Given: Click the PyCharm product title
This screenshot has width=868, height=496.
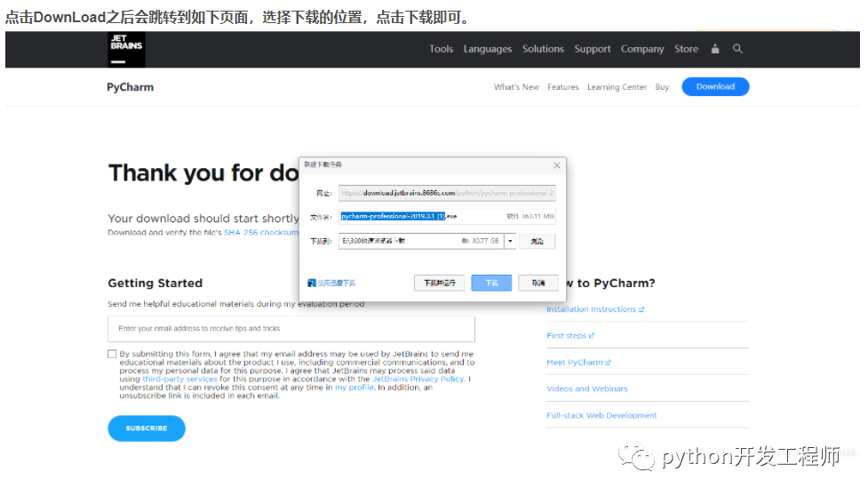Looking at the screenshot, I should (130, 87).
